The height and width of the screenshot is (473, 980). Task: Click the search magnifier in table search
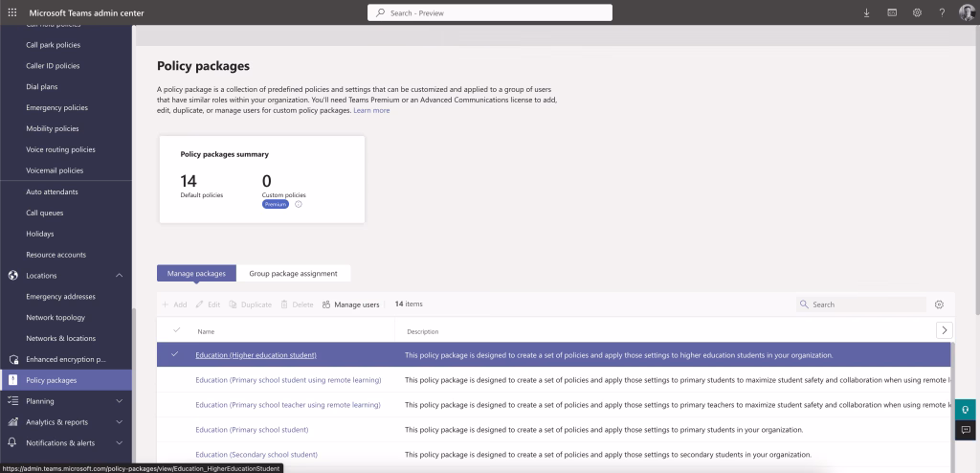[x=804, y=304]
